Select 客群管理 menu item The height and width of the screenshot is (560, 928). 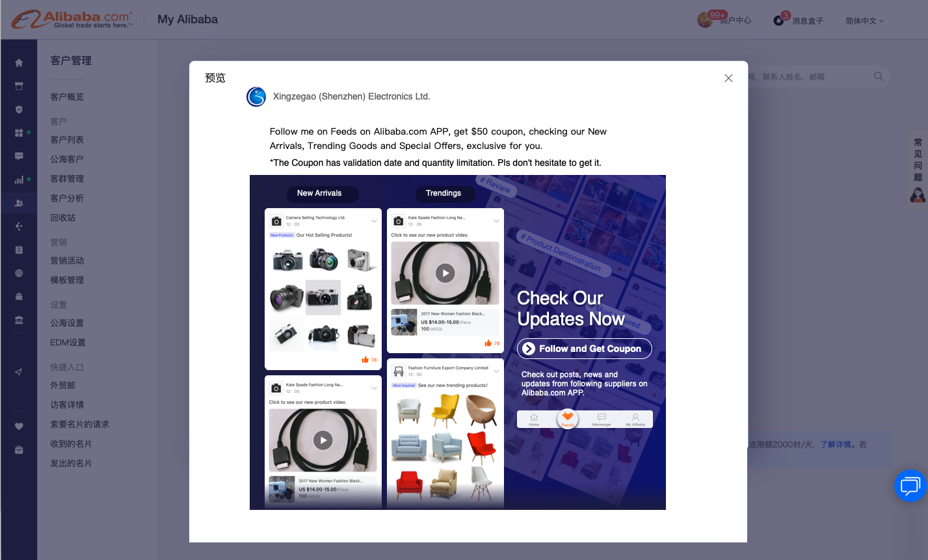click(x=67, y=179)
